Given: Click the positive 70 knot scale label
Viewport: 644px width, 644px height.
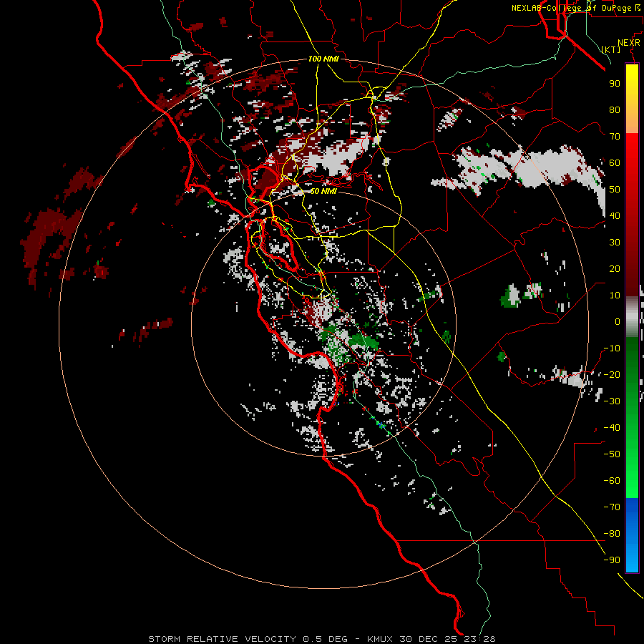Looking at the screenshot, I should (615, 137).
